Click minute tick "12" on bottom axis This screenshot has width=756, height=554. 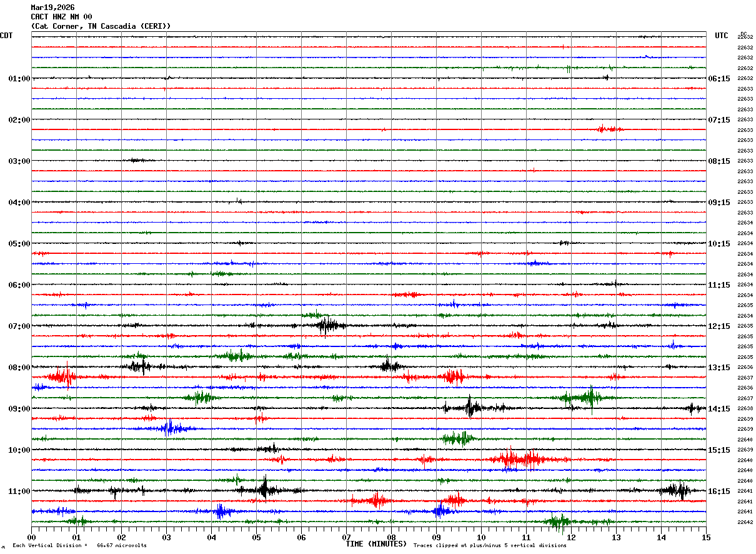coord(571,537)
